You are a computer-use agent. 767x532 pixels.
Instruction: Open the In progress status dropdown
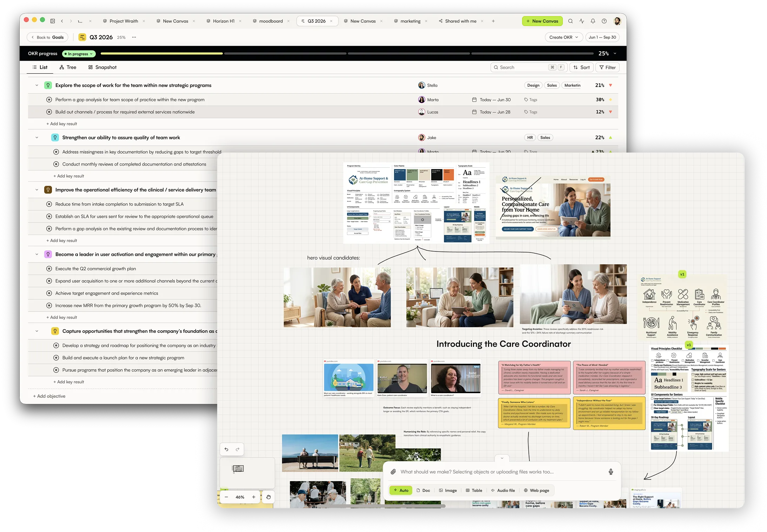(x=79, y=54)
